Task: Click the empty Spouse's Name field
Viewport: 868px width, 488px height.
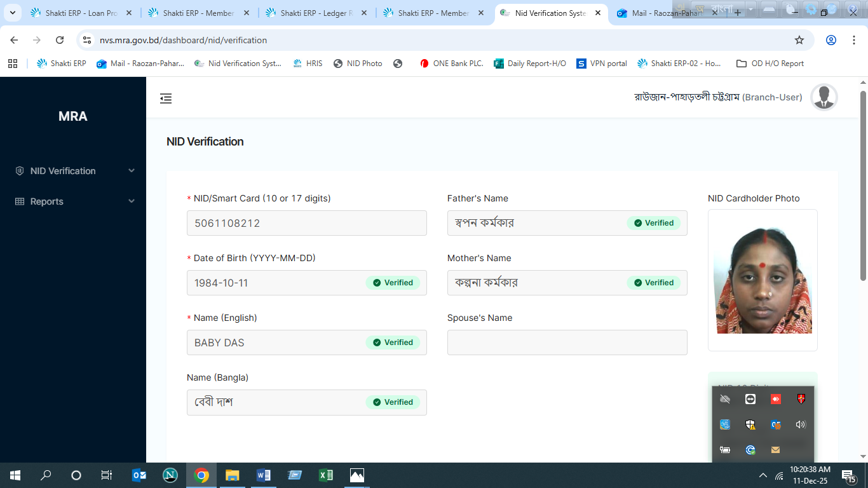Action: pyautogui.click(x=567, y=342)
